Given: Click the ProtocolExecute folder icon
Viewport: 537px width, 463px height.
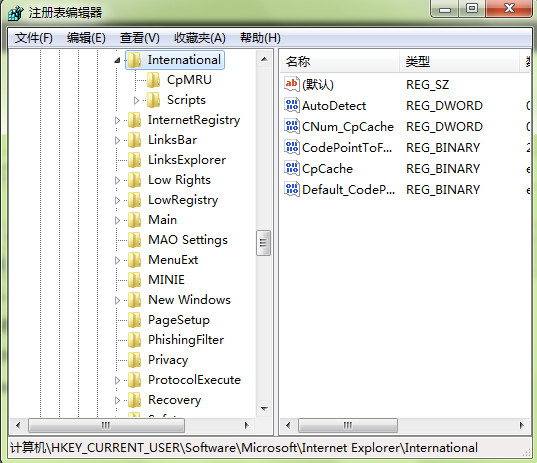Looking at the screenshot, I should point(134,380).
